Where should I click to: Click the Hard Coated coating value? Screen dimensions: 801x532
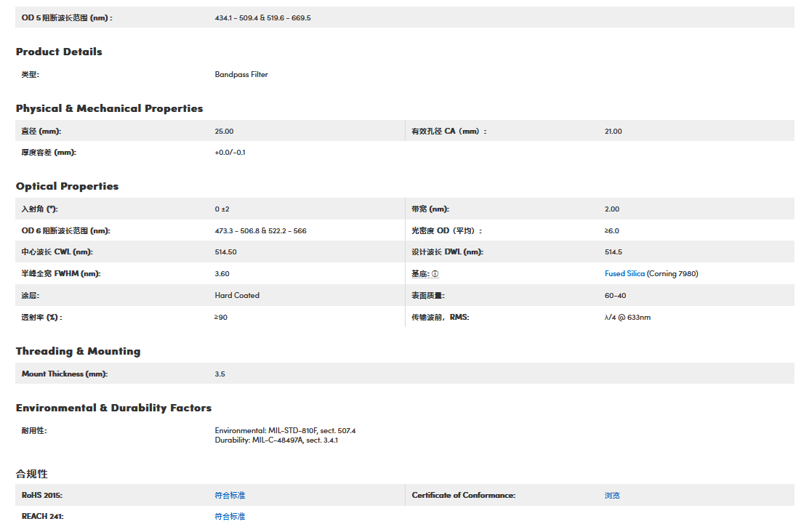click(237, 296)
